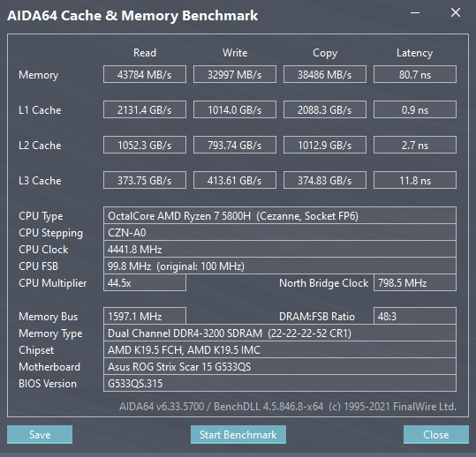Click the L2 Cache Write value box

pyautogui.click(x=235, y=145)
